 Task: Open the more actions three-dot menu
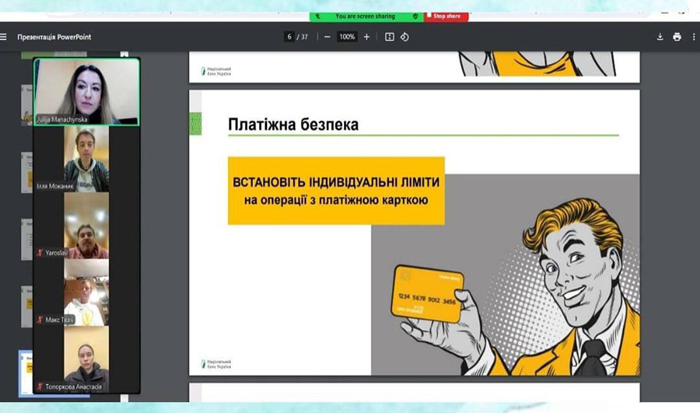[694, 37]
